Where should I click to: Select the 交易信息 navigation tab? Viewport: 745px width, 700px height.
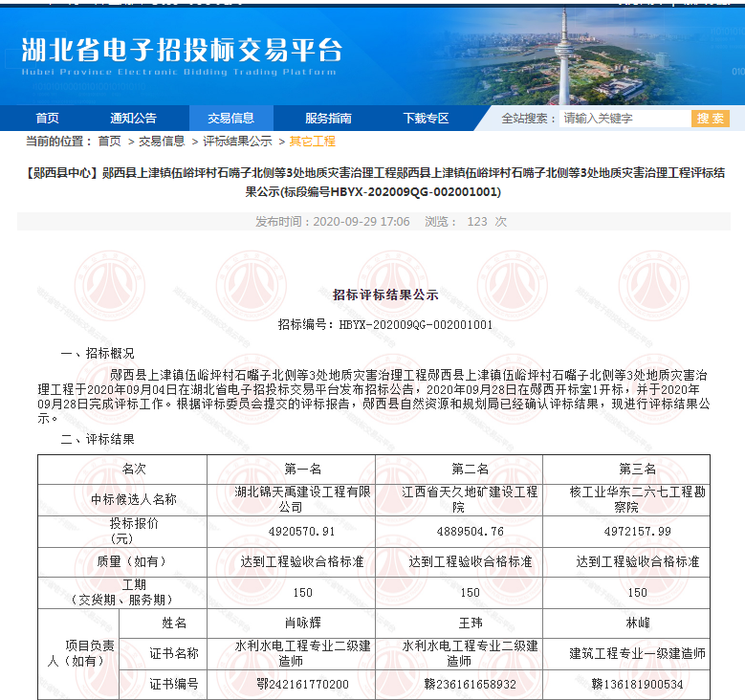[x=231, y=119]
